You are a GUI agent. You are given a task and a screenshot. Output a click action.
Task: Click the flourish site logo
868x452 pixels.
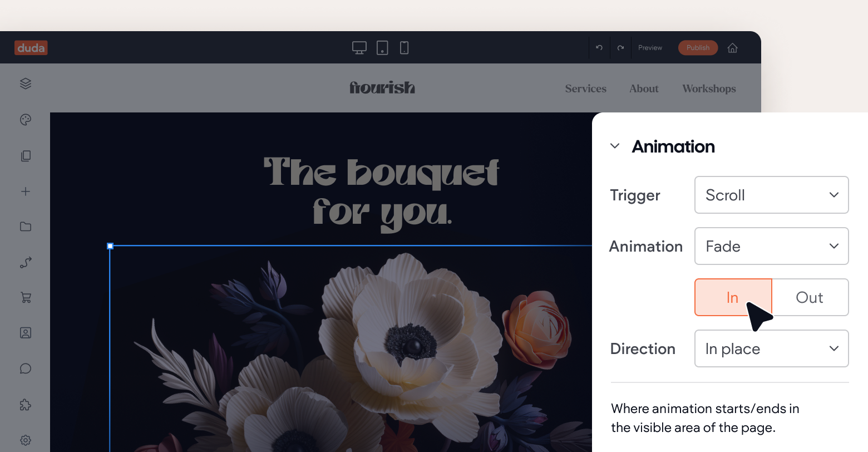pyautogui.click(x=382, y=88)
